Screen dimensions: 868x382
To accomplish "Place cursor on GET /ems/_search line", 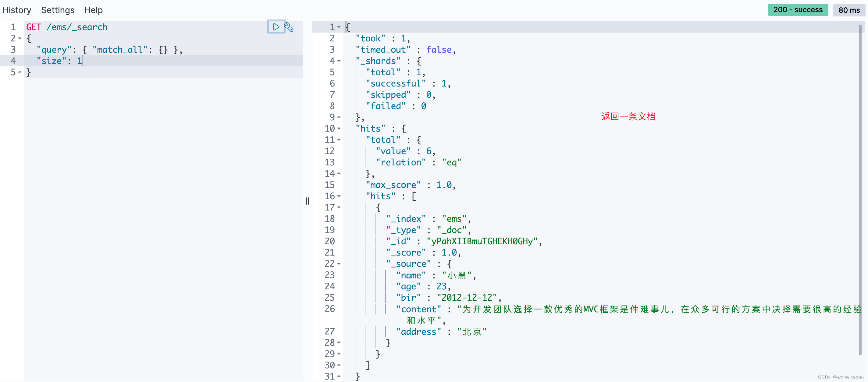I will (x=67, y=27).
